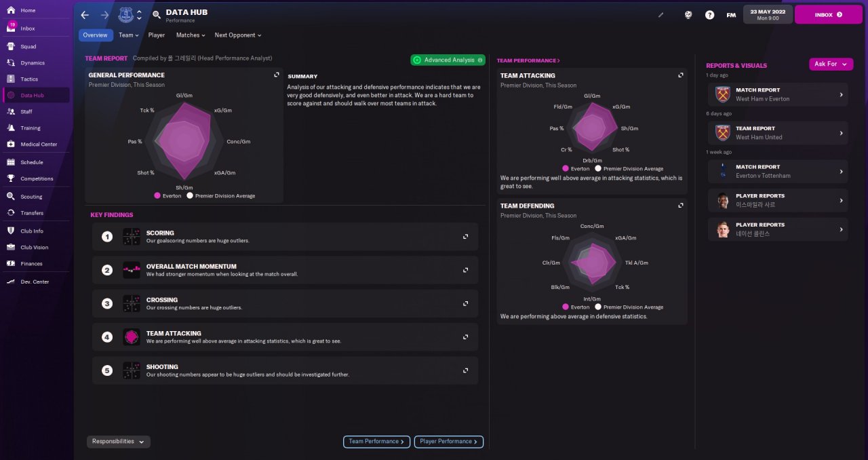This screenshot has height=460, width=868.
Task: Open Schedule section
Action: tap(35, 163)
